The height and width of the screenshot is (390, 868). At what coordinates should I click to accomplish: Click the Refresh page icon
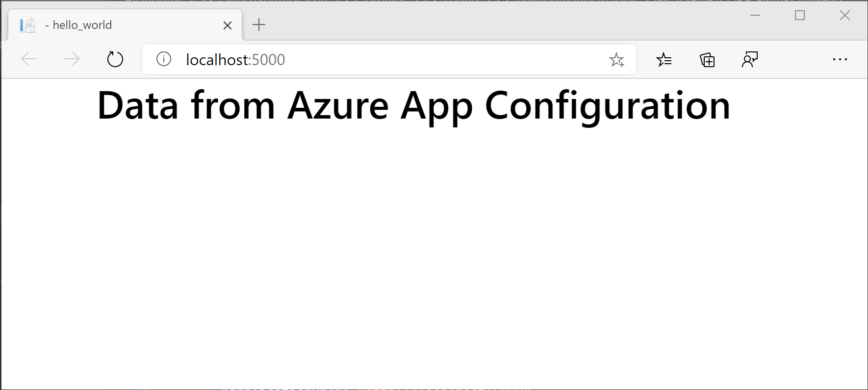tap(115, 59)
